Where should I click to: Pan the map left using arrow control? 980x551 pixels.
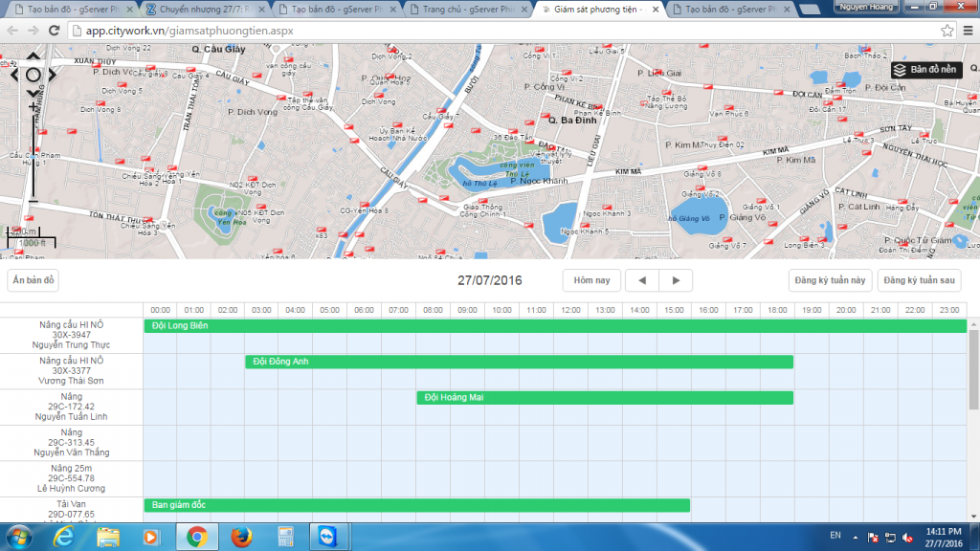(x=15, y=75)
